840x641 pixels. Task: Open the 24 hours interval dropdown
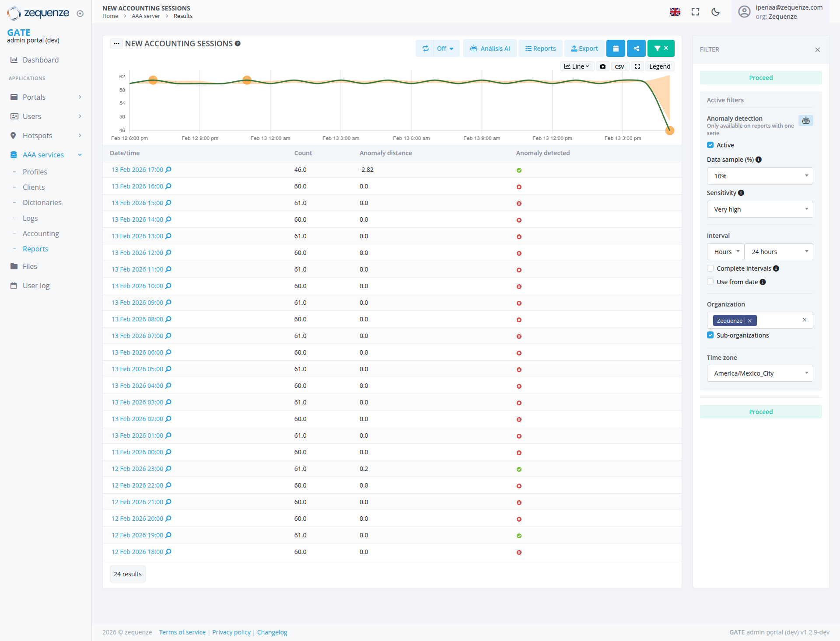coord(779,251)
